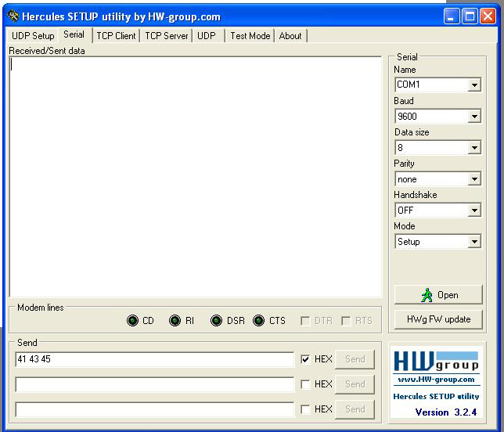Maximize the Hercules window

(470, 16)
